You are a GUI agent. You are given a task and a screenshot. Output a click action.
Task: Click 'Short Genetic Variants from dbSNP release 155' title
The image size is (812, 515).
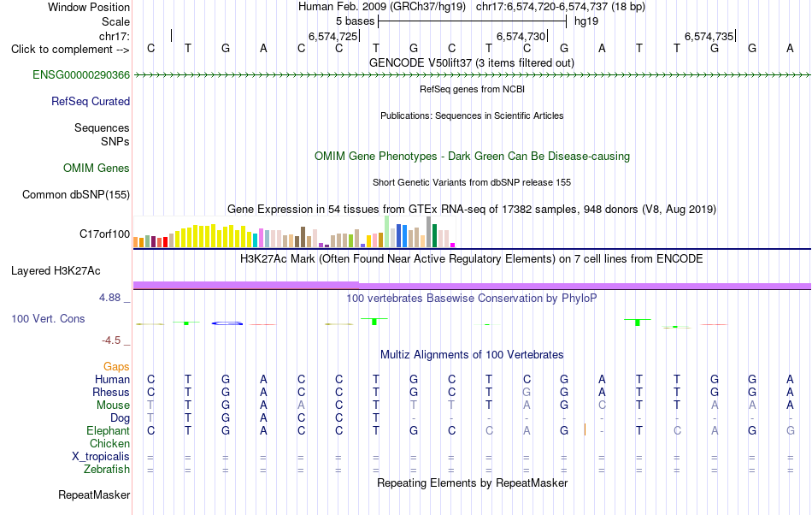point(472,183)
